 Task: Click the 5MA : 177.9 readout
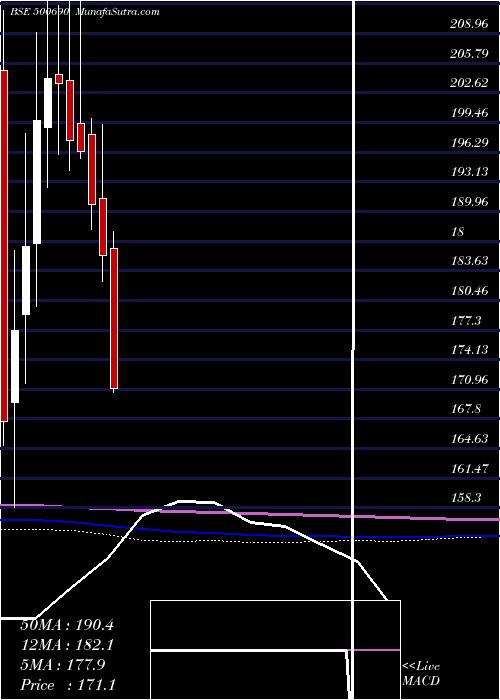tap(63, 665)
